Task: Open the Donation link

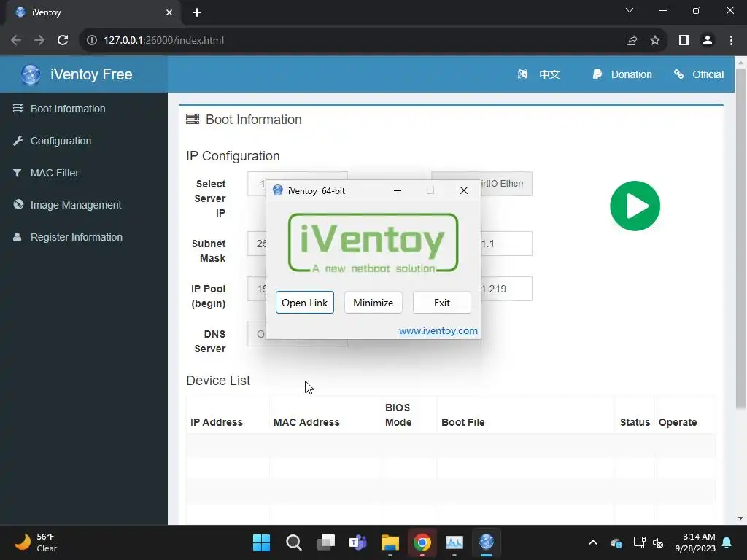Action: tap(631, 74)
